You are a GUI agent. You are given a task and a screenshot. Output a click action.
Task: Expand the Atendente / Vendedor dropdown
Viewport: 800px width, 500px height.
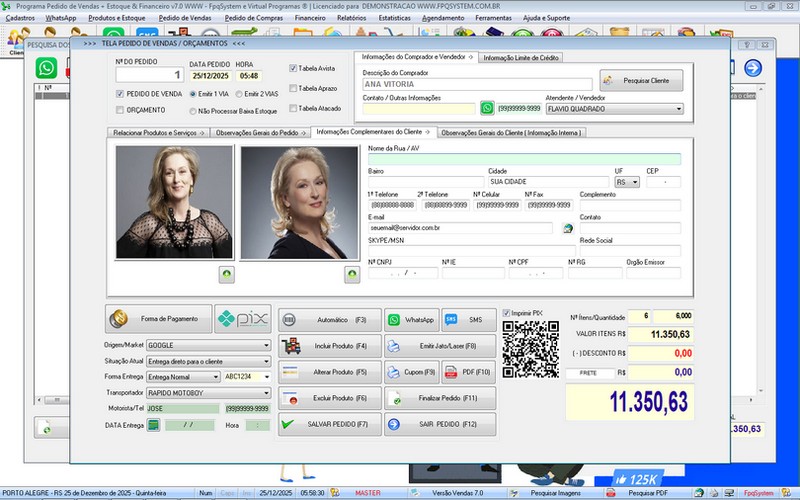coord(678,109)
